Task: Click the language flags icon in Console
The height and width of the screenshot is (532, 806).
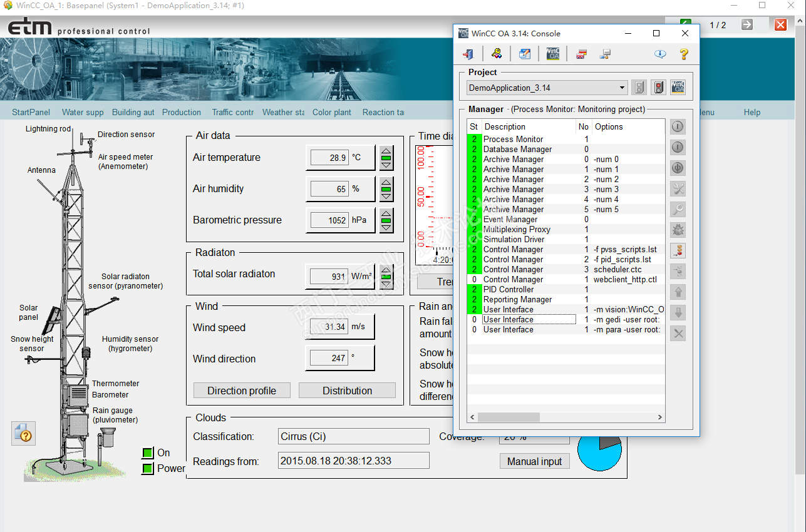Action: tap(582, 54)
